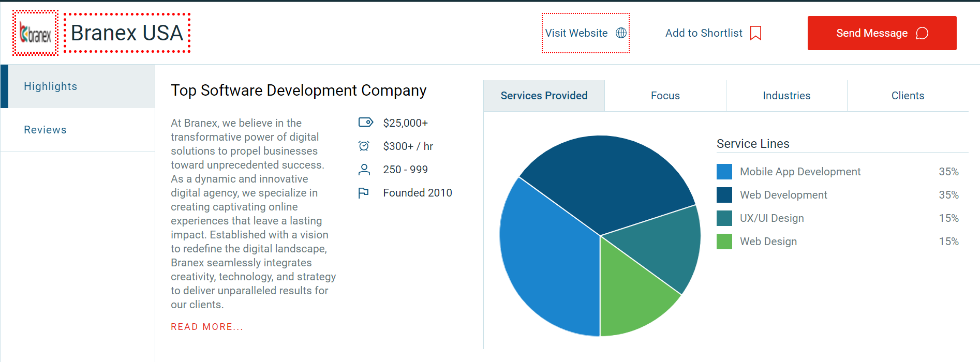Viewport: 980px width, 362px height.
Task: Click the 'Service Lines' heading
Action: (x=753, y=144)
